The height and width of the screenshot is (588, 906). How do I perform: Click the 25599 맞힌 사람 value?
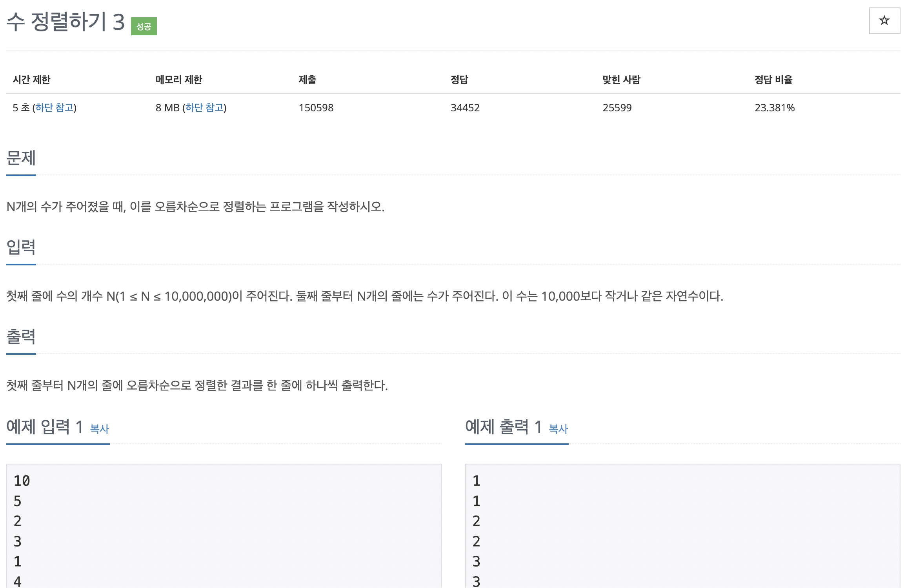pyautogui.click(x=617, y=107)
